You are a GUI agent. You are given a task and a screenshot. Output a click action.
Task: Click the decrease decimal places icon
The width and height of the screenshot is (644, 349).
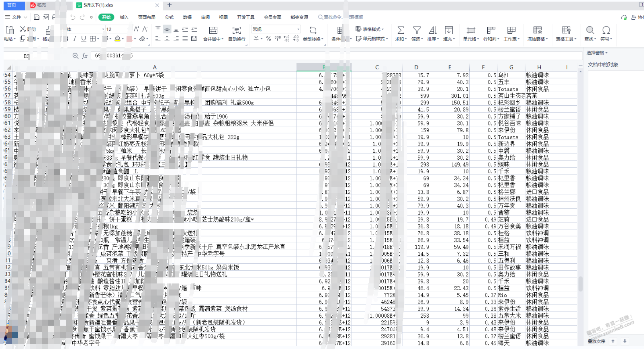(296, 39)
